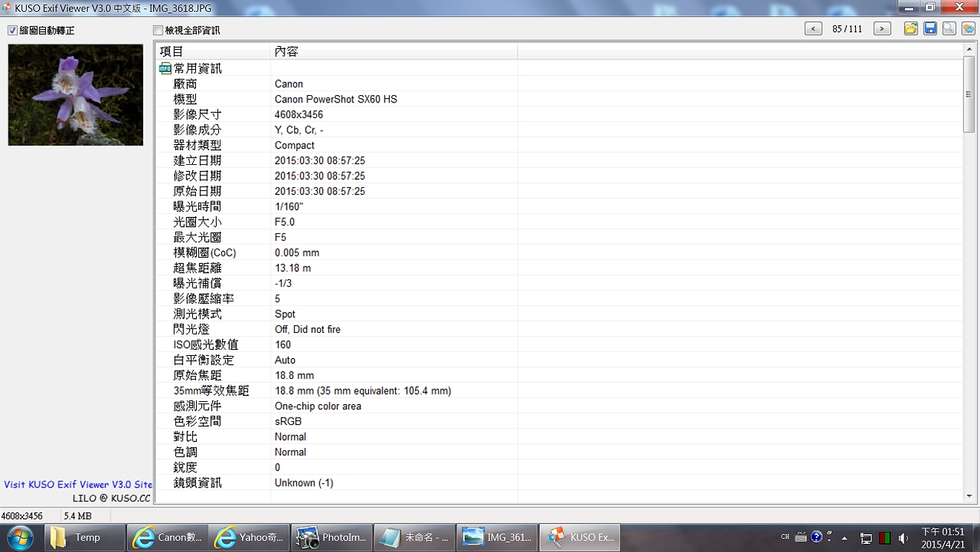Click the Unknown (-1) lens info value

(304, 483)
